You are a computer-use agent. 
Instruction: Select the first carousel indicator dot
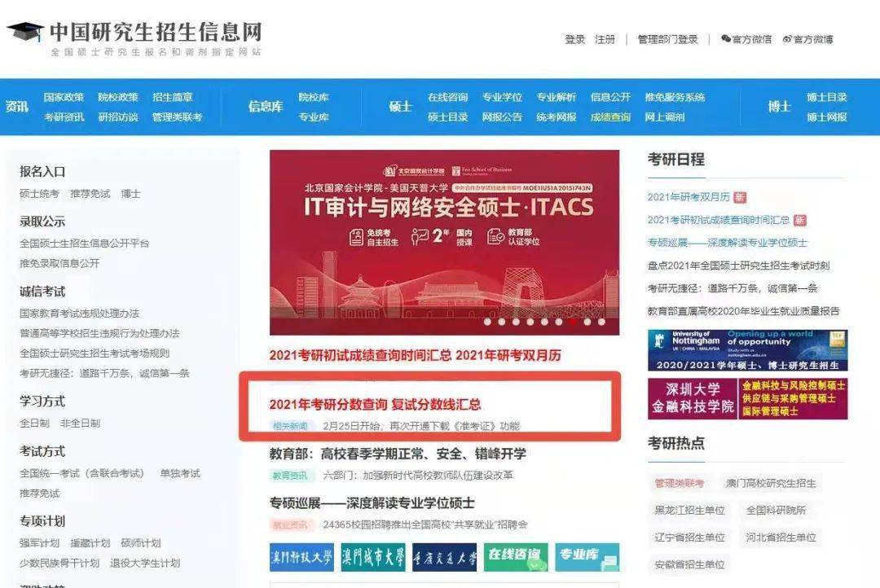pos(488,322)
